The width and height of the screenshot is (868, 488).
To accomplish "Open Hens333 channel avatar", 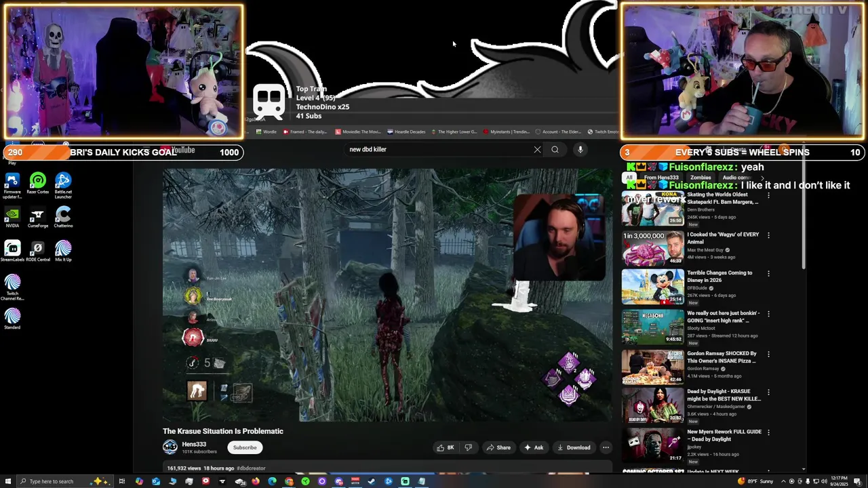I will pyautogui.click(x=170, y=447).
